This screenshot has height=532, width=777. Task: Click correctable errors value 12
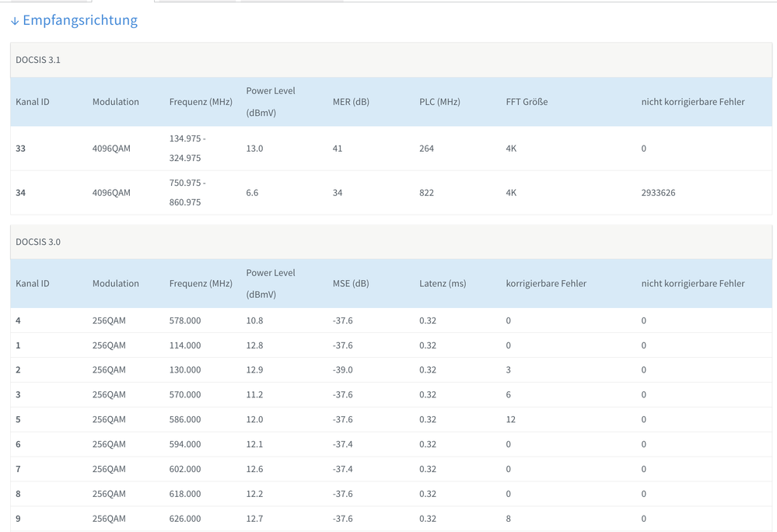[x=511, y=419]
